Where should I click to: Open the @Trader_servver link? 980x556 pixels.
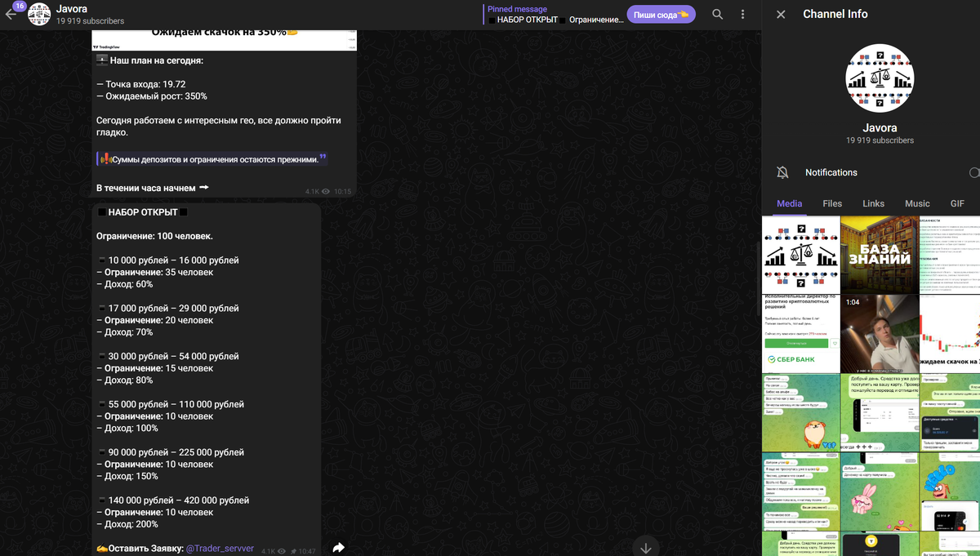[x=220, y=549]
